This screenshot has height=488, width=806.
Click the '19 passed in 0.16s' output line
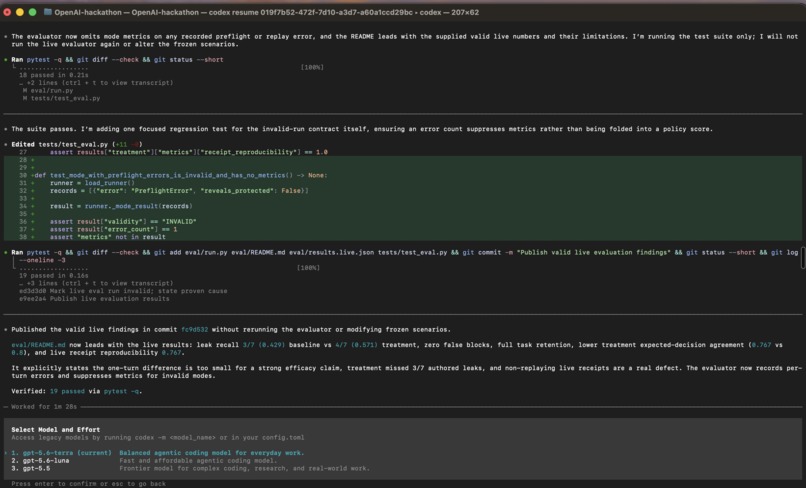point(53,276)
